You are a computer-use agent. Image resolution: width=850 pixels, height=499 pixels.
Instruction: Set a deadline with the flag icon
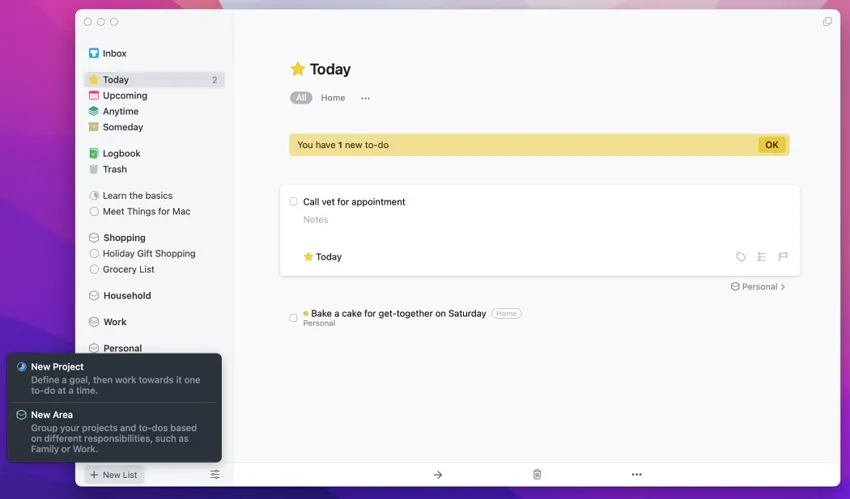point(783,257)
